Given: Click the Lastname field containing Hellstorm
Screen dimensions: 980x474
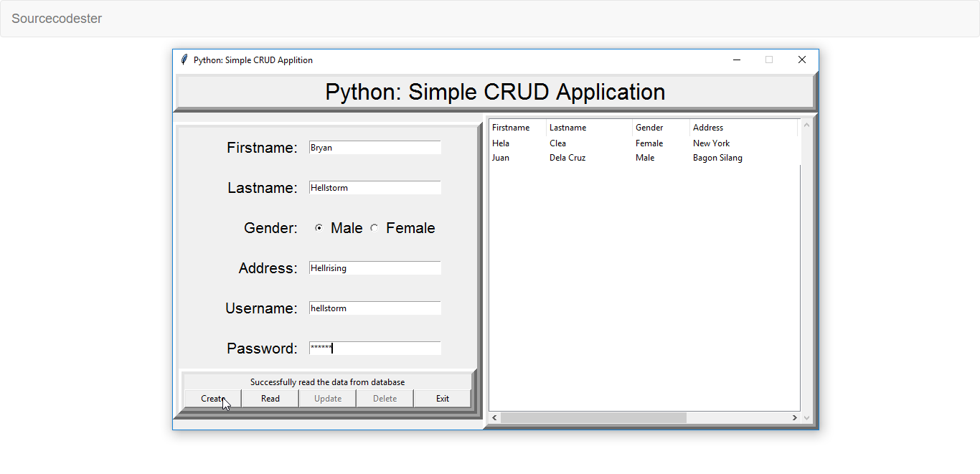Looking at the screenshot, I should point(374,187).
